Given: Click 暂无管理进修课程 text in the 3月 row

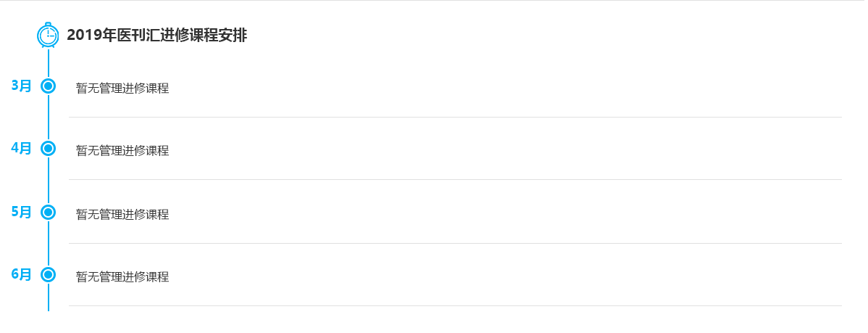Looking at the screenshot, I should click(122, 89).
